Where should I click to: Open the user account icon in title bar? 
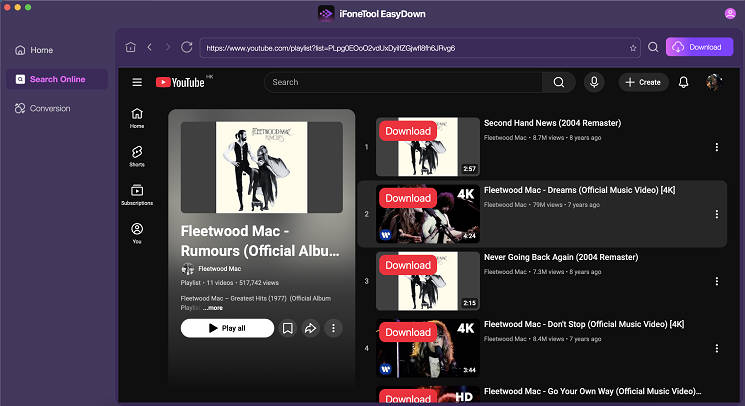pos(730,13)
